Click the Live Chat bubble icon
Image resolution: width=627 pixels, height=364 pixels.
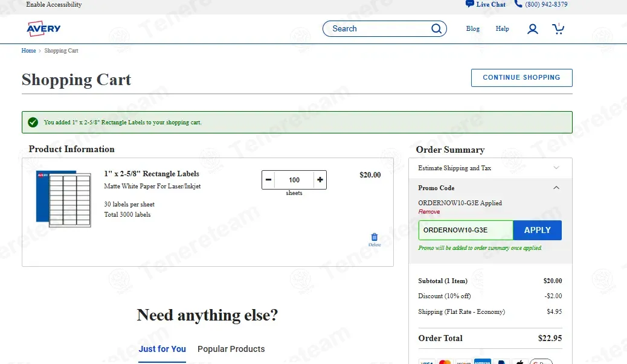point(469,4)
